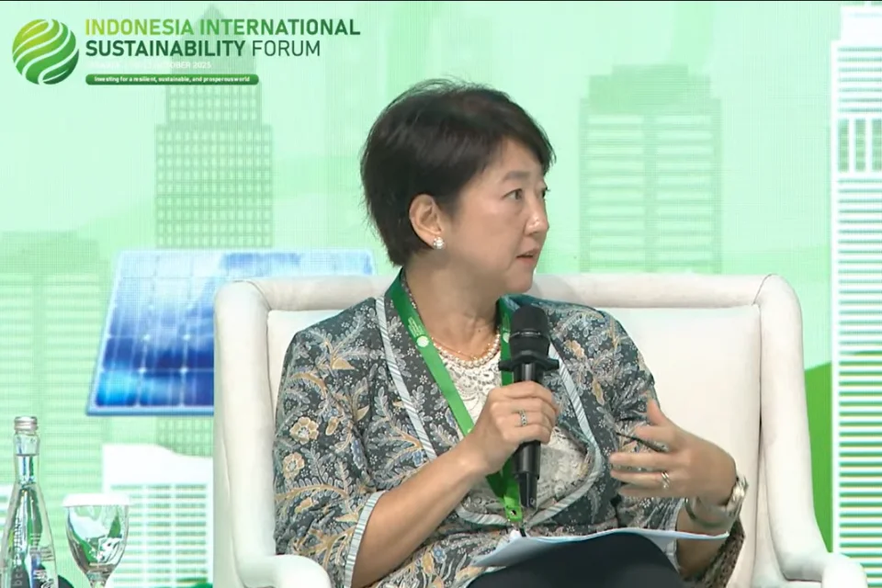
Task: Click the round emblem on the green lanyard
Action: (423, 341)
